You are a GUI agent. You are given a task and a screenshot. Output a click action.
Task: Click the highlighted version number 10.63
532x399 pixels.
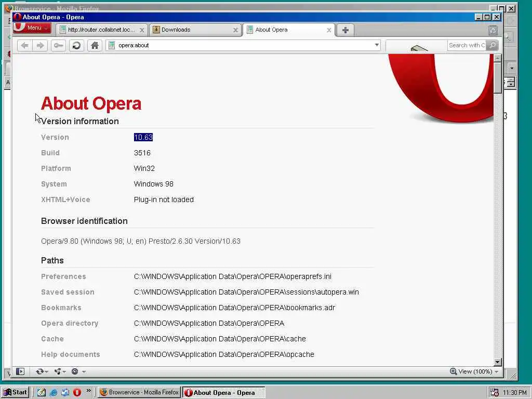click(143, 137)
